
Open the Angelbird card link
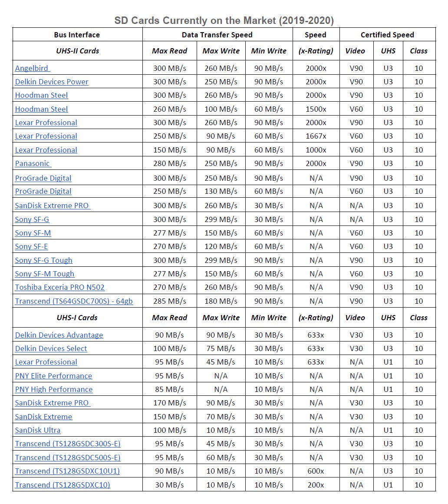coord(32,68)
